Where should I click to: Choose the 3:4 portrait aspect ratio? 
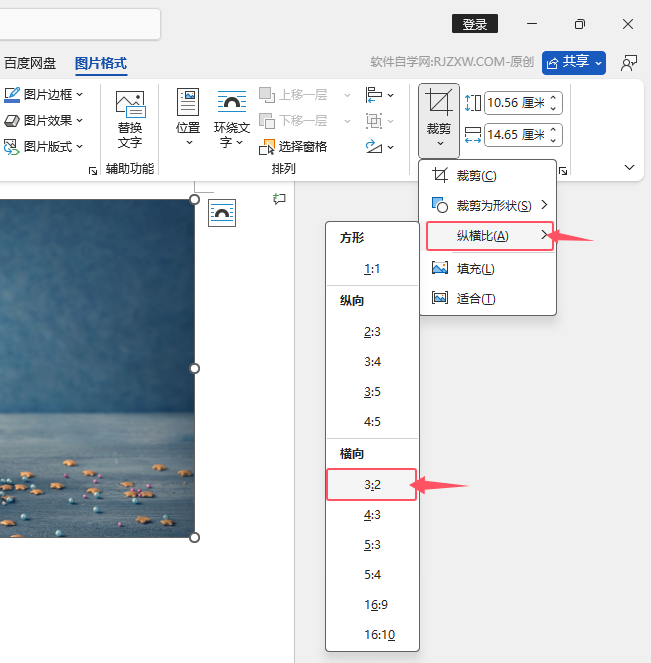[x=372, y=362]
